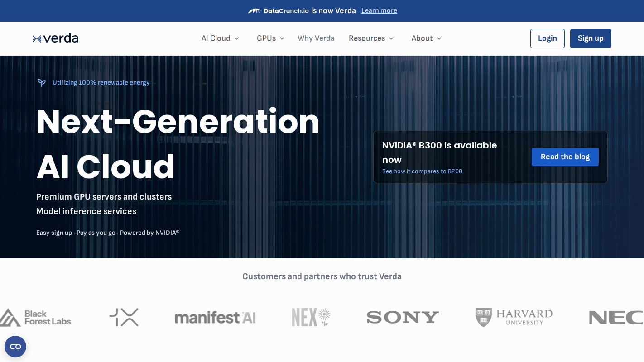Follow the Learn more link in banner
Viewport: 644px width, 362px height.
pos(379,10)
